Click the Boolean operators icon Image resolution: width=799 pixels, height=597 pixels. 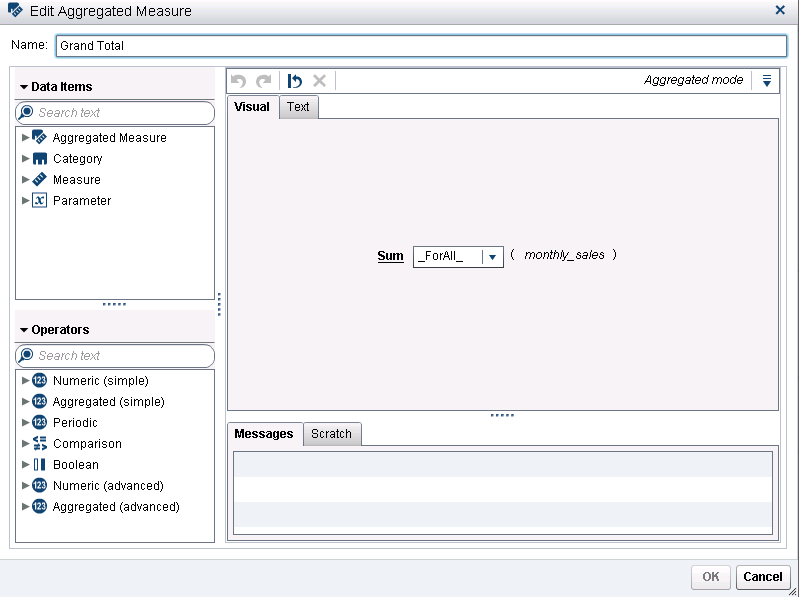click(39, 464)
